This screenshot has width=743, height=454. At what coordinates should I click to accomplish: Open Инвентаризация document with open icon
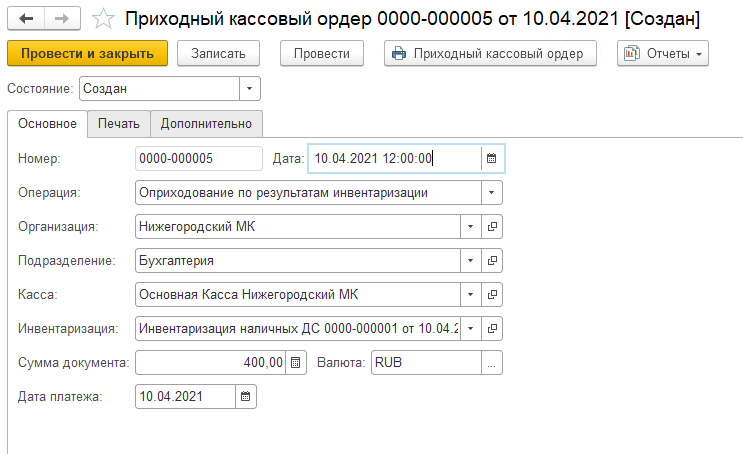[x=492, y=329]
